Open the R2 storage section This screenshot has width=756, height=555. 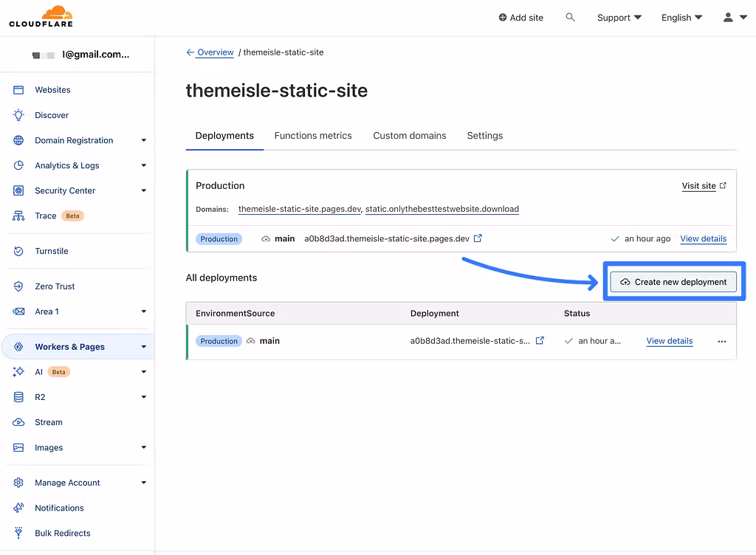tap(20, 397)
